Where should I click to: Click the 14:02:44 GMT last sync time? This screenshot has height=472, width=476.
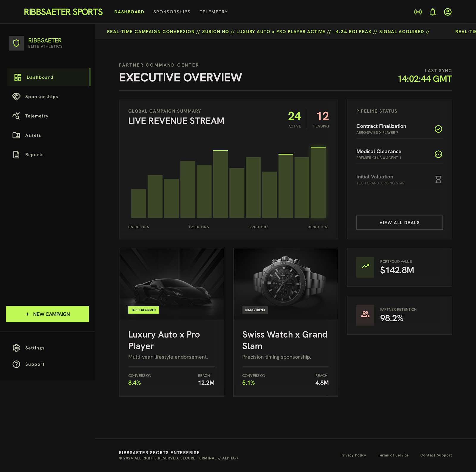(425, 79)
